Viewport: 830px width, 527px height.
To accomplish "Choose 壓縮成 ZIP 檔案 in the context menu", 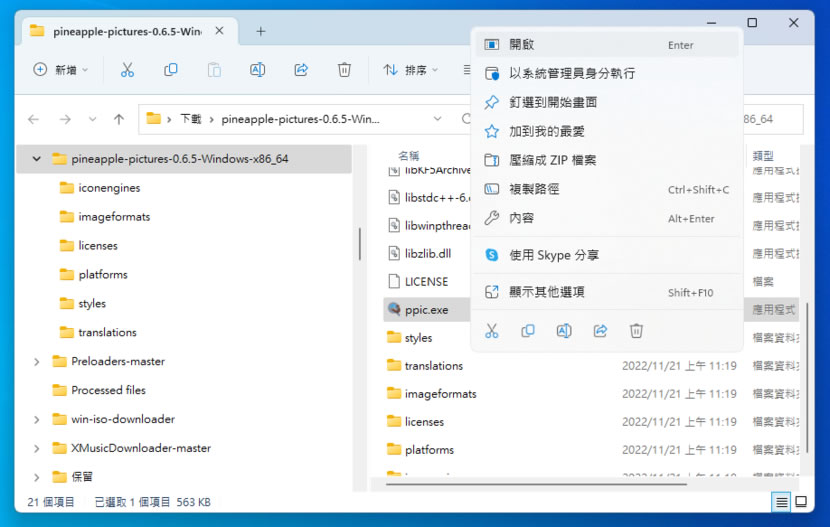I will click(607, 160).
